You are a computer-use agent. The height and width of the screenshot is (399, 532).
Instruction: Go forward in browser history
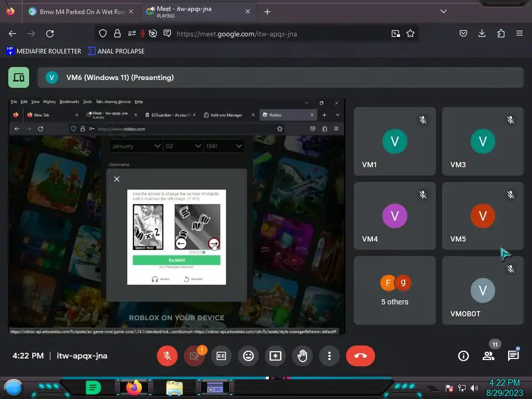pos(31,34)
